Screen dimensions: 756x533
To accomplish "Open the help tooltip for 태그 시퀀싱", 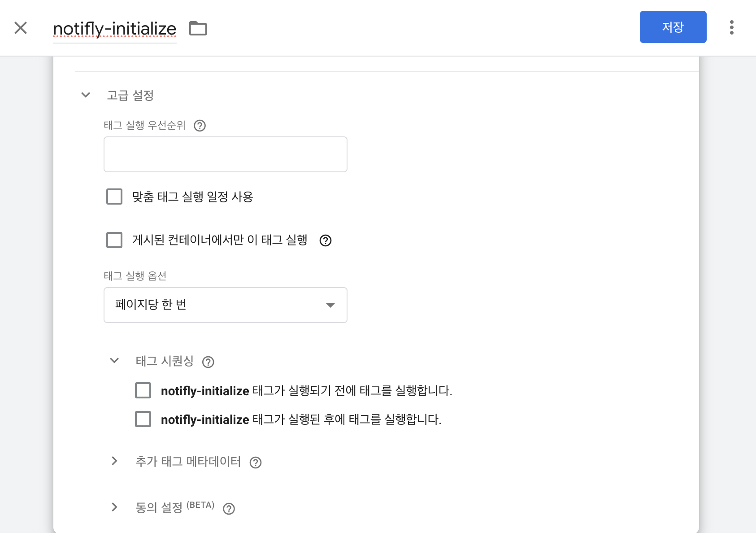I will (x=208, y=362).
